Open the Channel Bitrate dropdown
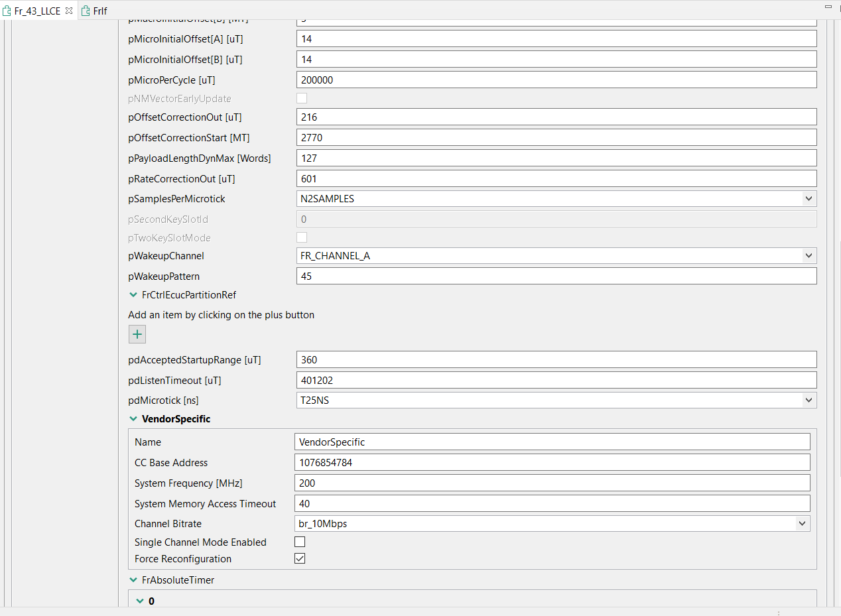The width and height of the screenshot is (841, 616). coord(802,523)
